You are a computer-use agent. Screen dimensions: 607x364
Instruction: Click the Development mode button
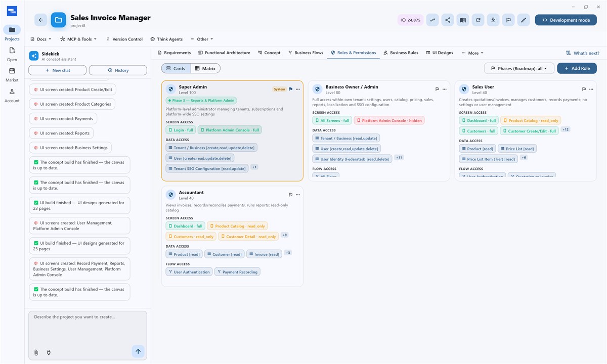click(x=565, y=20)
